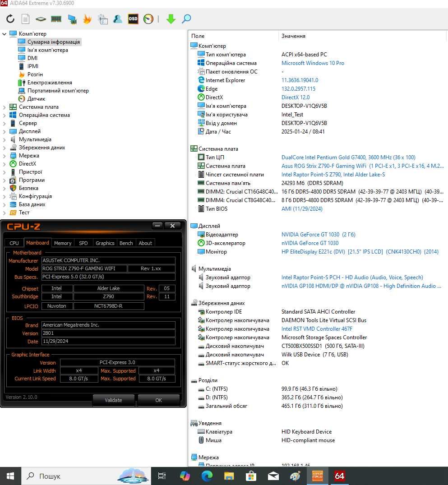Open the Windows Start menu
Image resolution: width=448 pixels, height=485 pixels.
coord(10,476)
